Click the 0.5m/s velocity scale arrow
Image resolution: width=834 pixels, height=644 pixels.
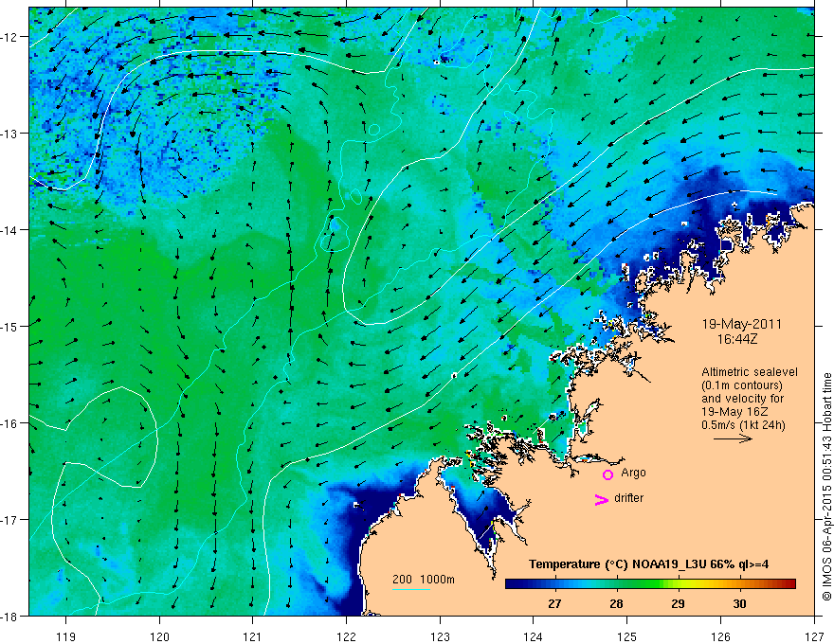pyautogui.click(x=733, y=439)
